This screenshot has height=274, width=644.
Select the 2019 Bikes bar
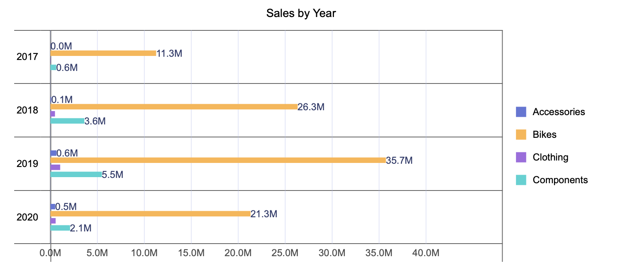point(218,160)
